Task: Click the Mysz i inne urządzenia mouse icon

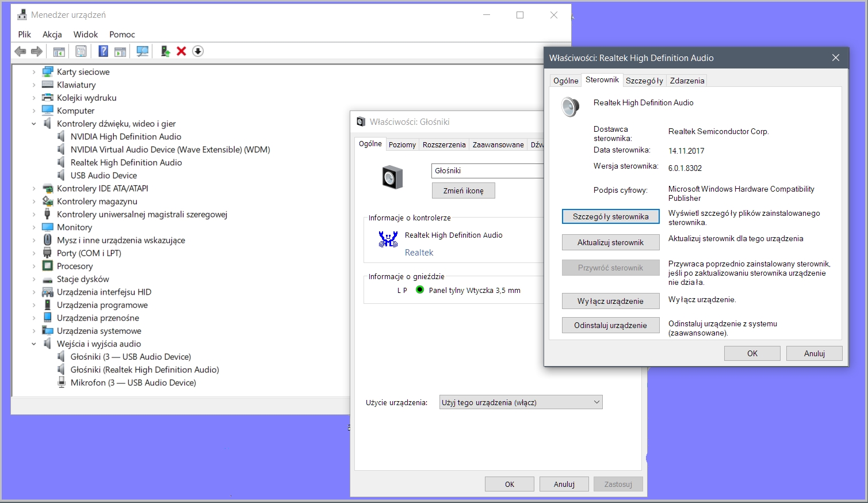Action: click(48, 240)
